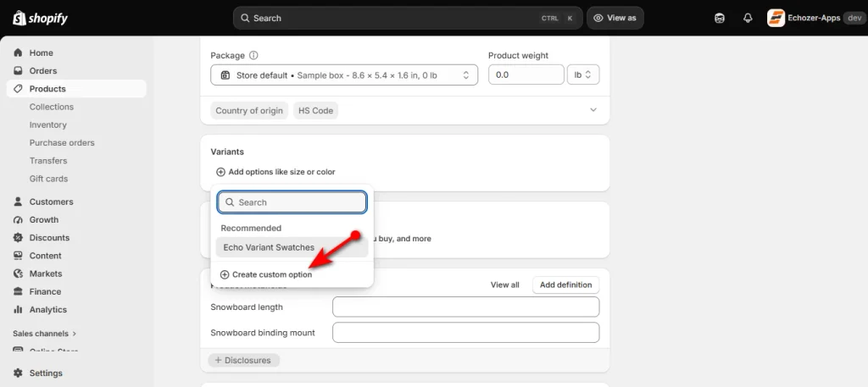This screenshot has width=868, height=387.
Task: Open the notifications bell
Action: (748, 19)
